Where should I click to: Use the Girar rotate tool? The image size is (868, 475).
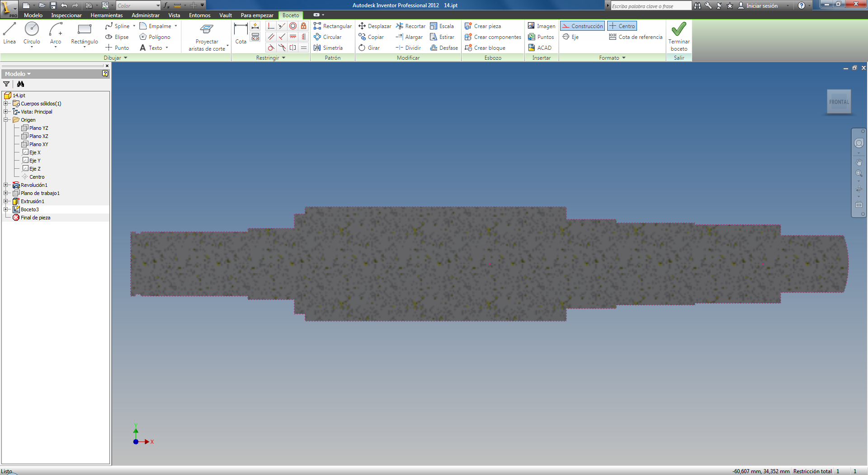[369, 48]
